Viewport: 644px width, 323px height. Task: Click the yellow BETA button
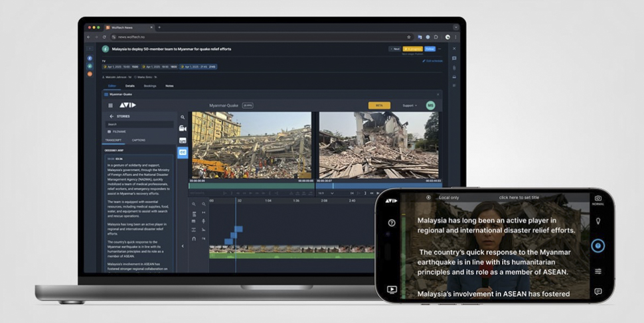click(379, 105)
